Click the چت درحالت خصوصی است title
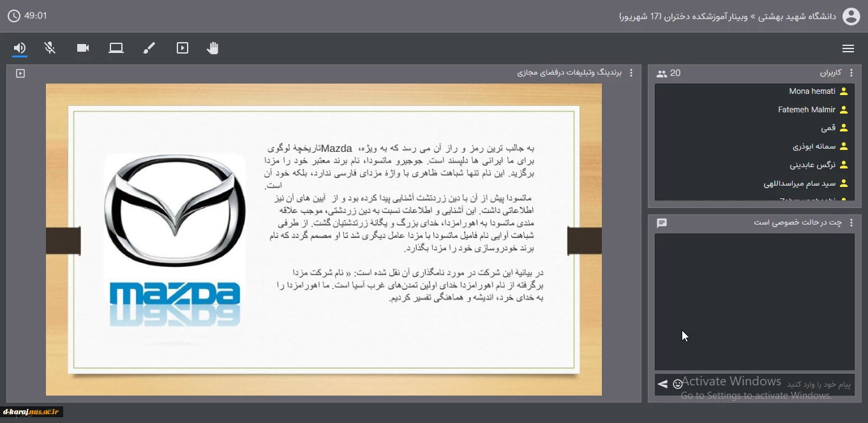The width and height of the screenshot is (868, 423). pos(798,223)
